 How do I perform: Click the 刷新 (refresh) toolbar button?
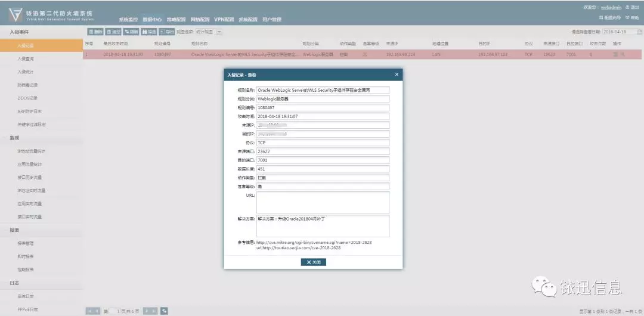pyautogui.click(x=131, y=32)
